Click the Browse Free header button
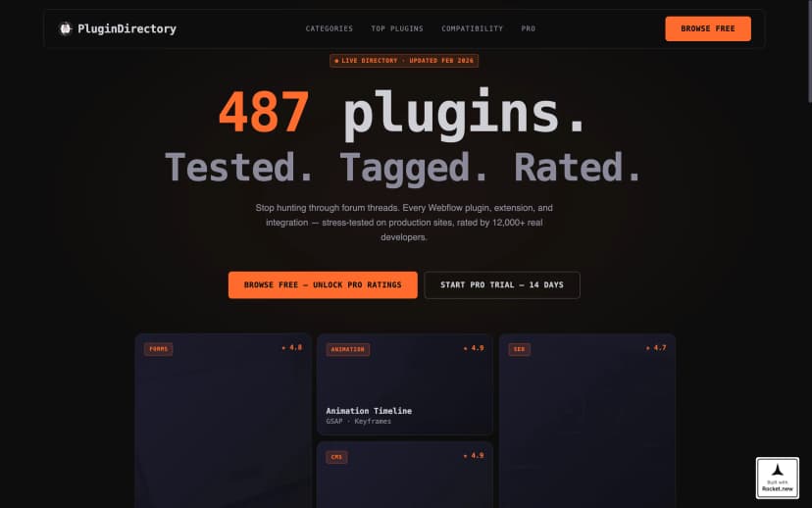This screenshot has width=812, height=508. tap(708, 28)
